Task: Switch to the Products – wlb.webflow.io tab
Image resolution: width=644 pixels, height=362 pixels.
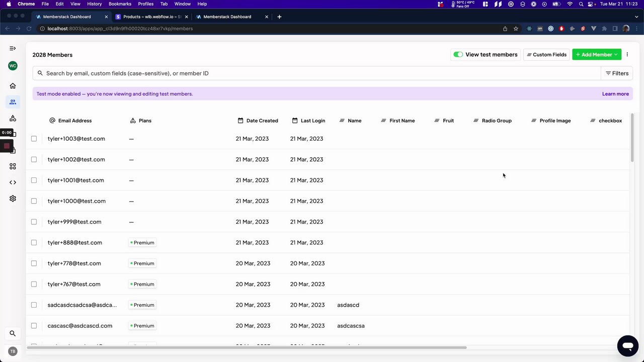Action: [x=152, y=17]
